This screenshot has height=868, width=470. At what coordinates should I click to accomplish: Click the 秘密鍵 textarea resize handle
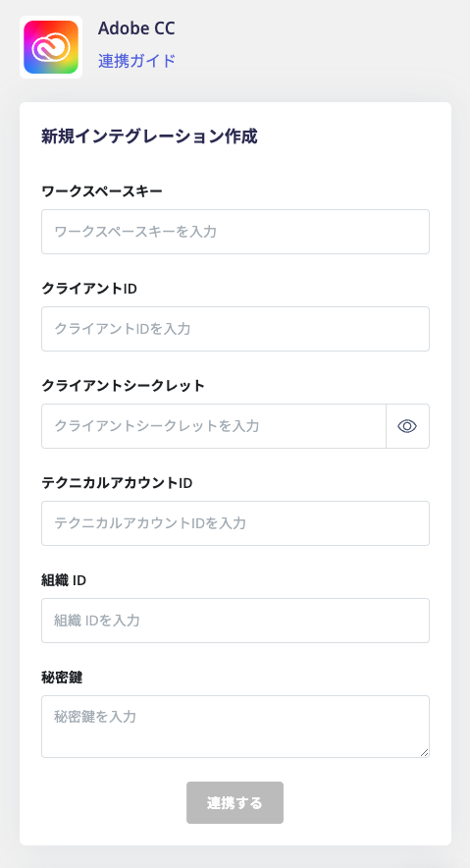424,752
